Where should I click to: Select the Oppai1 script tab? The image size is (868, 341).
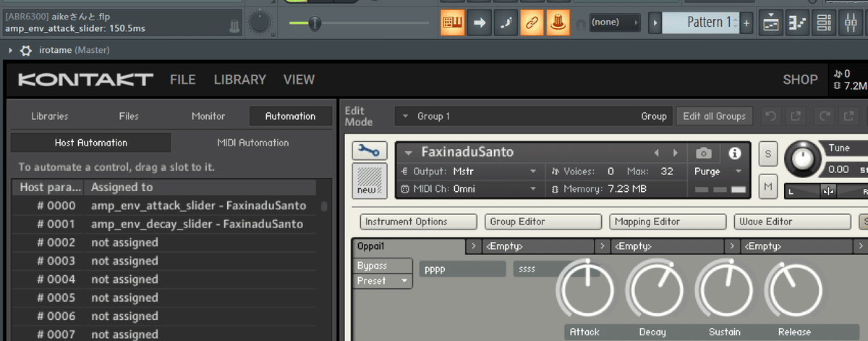[409, 246]
